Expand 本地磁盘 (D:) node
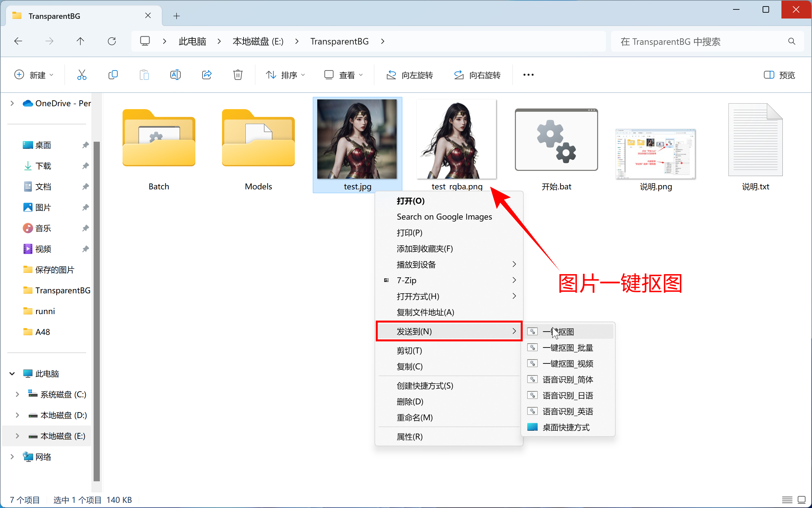The width and height of the screenshot is (812, 508). pos(17,415)
